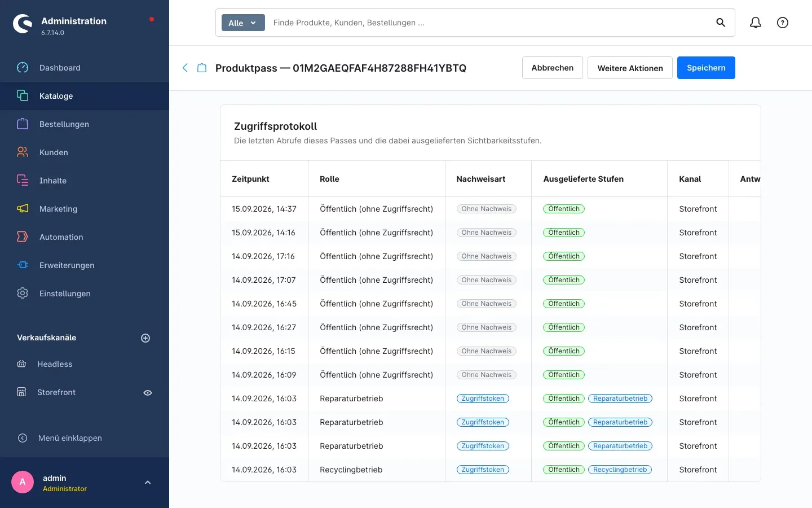The width and height of the screenshot is (812, 508).
Task: Open the Kataloge menu item
Action: pyautogui.click(x=85, y=96)
